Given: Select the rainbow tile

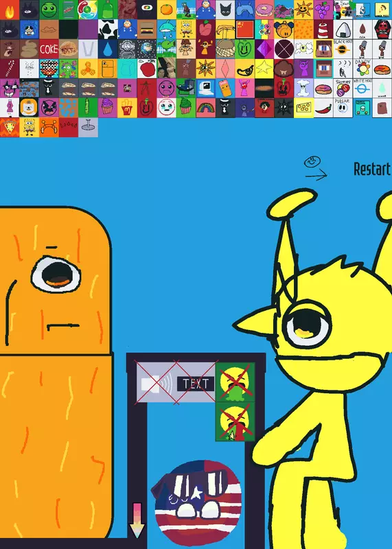Looking at the screenshot, I should 206,108.
